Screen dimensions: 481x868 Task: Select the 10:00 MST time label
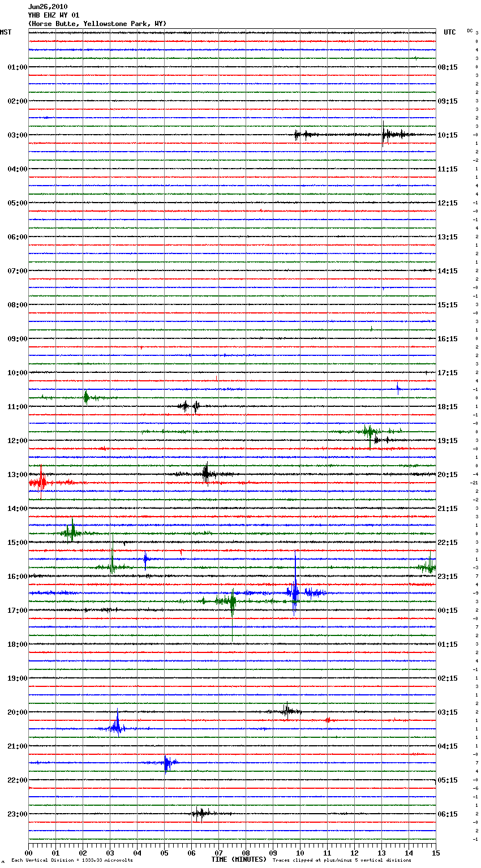coord(18,373)
